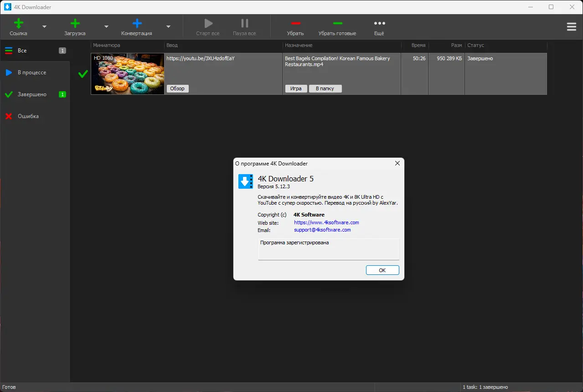Click the green plus Ссылка icon
This screenshot has height=392, width=583.
pyautogui.click(x=18, y=23)
